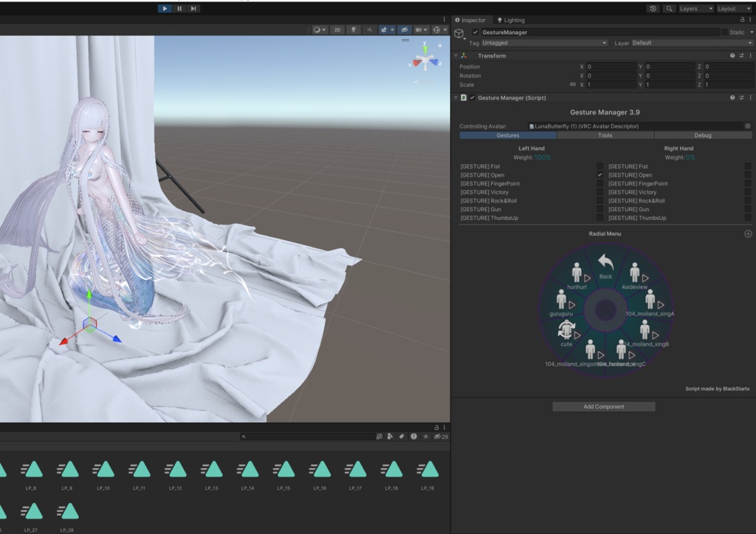Toggle the Scale constrain proportions link icon
Viewport: 756px width, 534px height.
click(573, 84)
